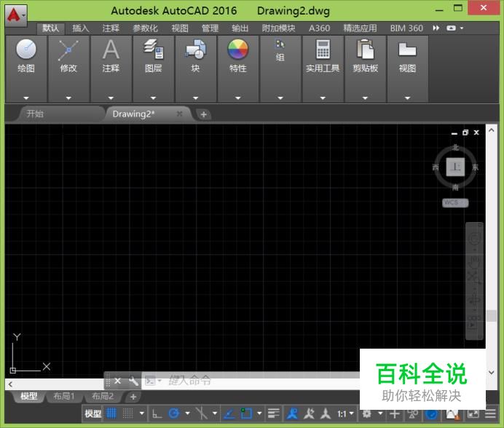Click the 模型 status bar button
The width and height of the screenshot is (504, 428).
(92, 413)
